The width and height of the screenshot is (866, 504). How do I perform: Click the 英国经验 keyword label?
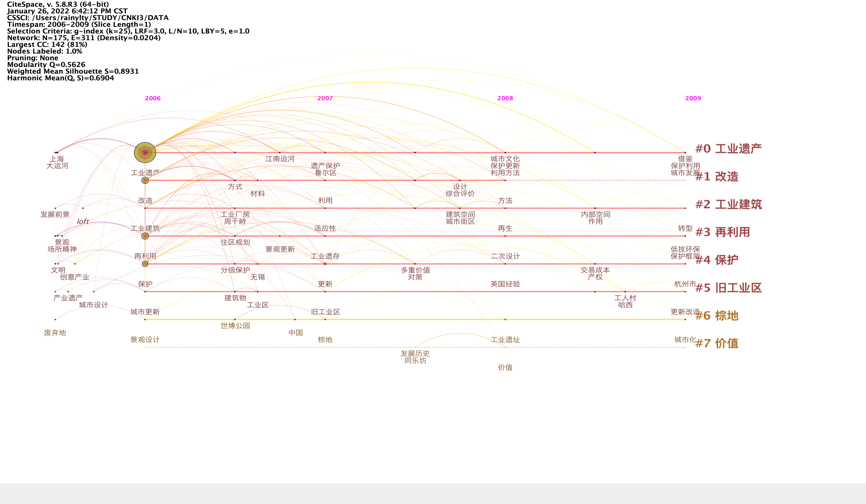(x=505, y=284)
